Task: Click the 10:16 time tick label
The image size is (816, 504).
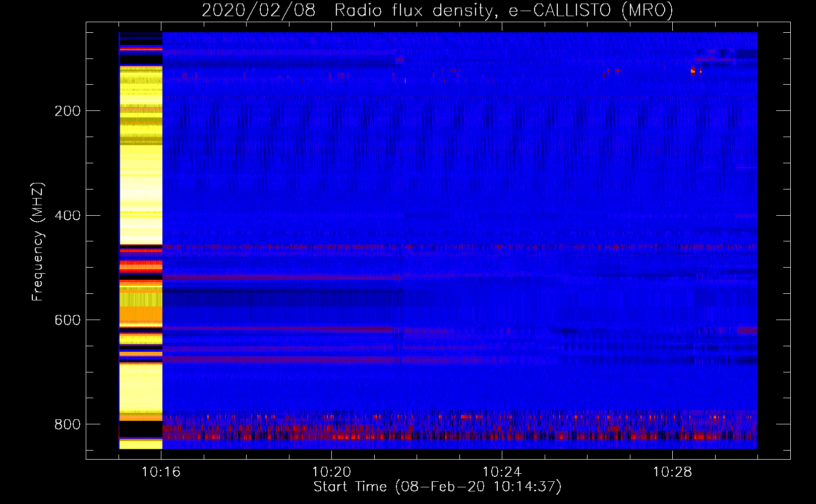Action: click(161, 472)
